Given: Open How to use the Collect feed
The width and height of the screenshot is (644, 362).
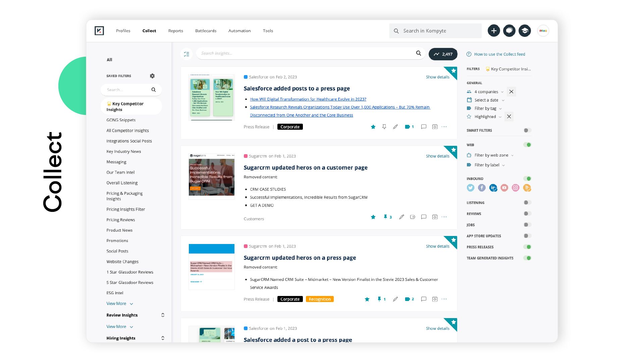Looking at the screenshot, I should tap(499, 54).
